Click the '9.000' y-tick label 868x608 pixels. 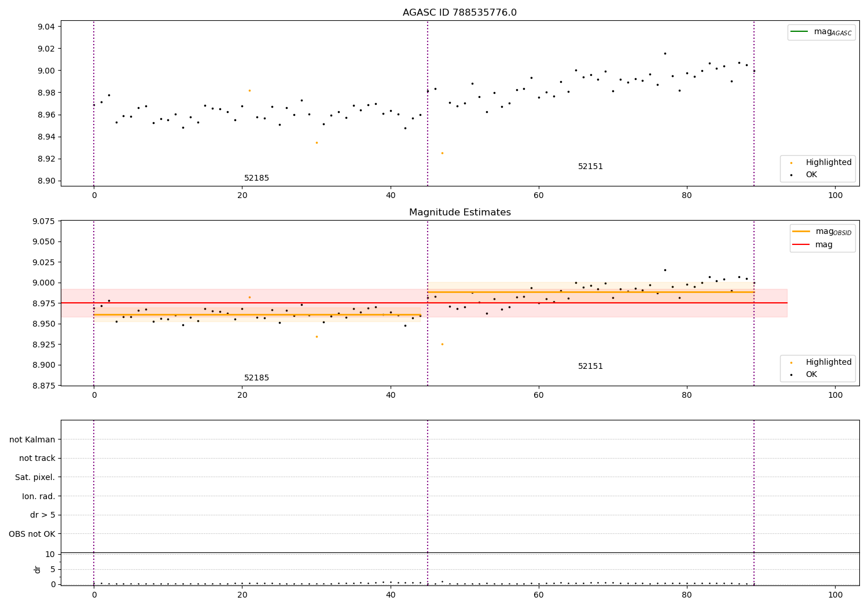pos(43,283)
